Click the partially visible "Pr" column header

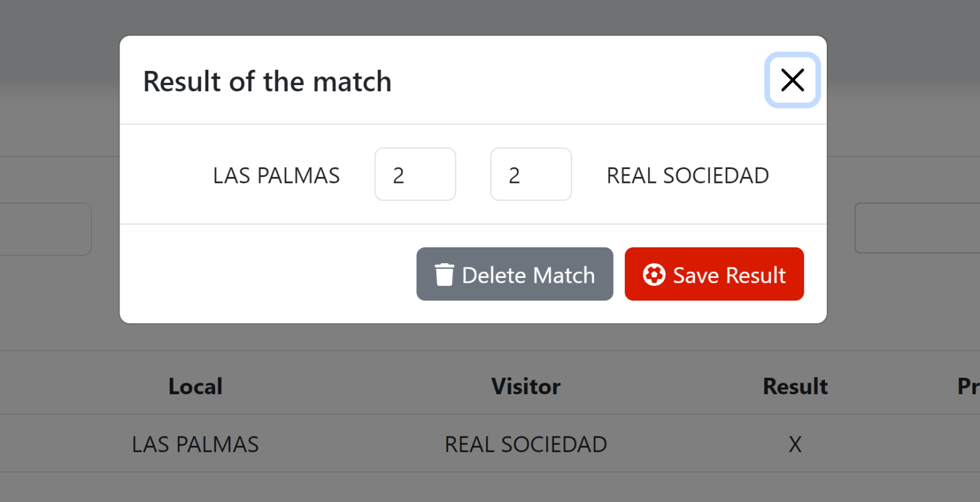(968, 386)
